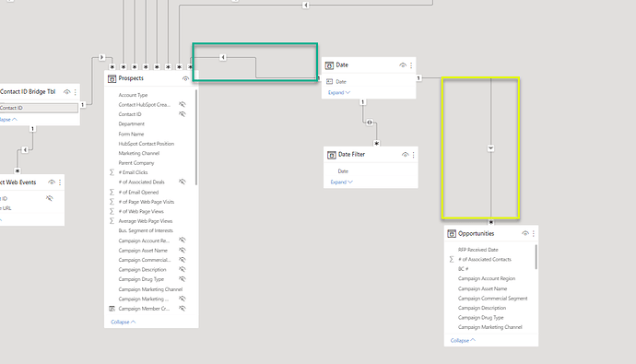Click the sigma icon beside # Email Clicks
The height and width of the screenshot is (364, 636).
(112, 172)
